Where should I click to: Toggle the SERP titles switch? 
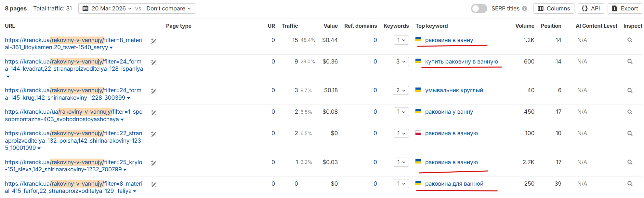479,8
